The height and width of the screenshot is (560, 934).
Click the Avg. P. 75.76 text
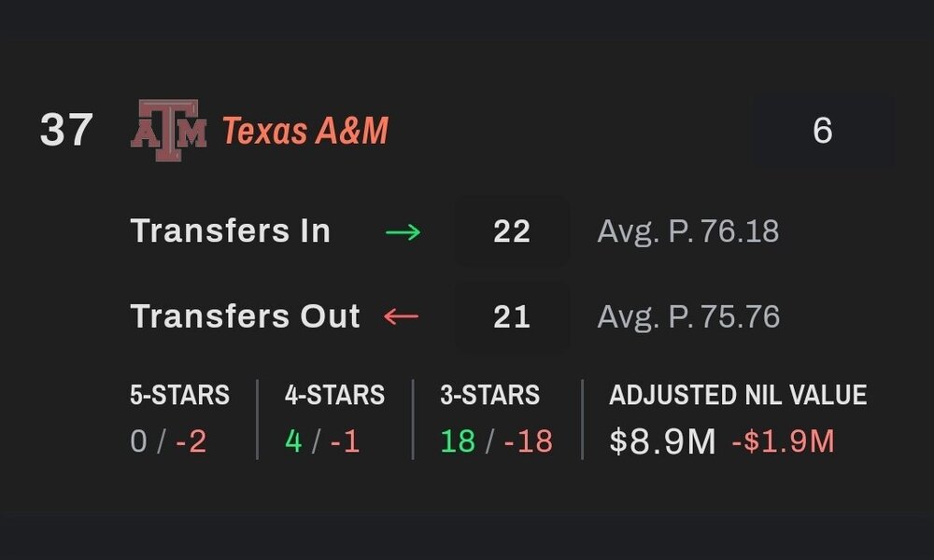688,317
